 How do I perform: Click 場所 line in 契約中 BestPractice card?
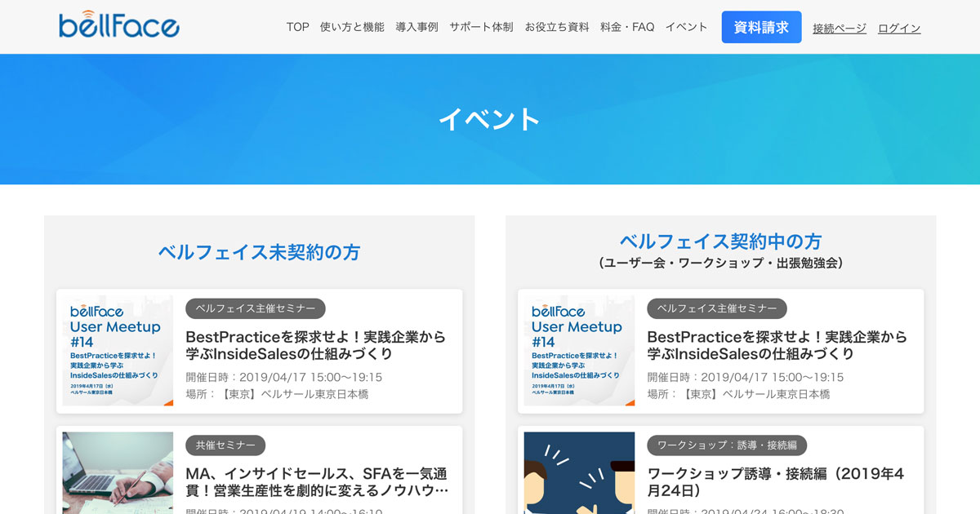click(738, 394)
